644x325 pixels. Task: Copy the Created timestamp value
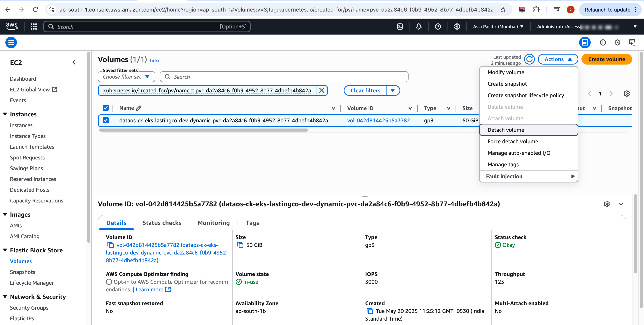click(x=370, y=311)
